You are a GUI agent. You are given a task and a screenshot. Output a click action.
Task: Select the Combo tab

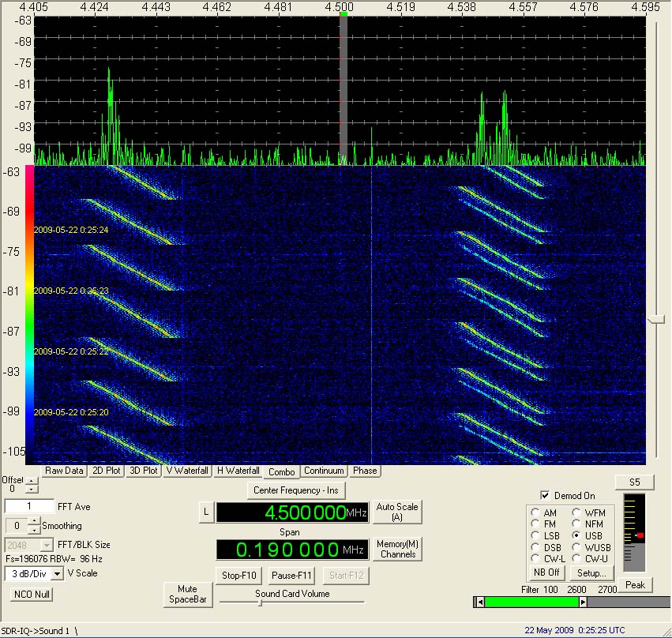(x=282, y=471)
